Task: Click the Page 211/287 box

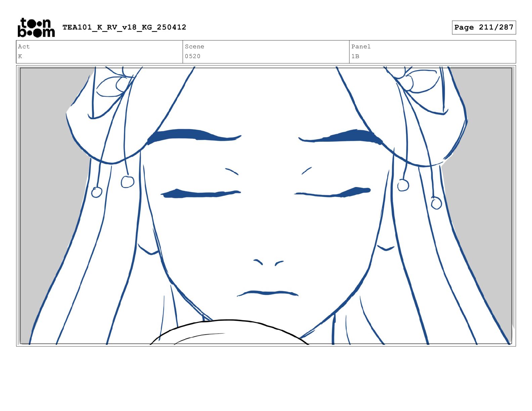Action: 484,27
